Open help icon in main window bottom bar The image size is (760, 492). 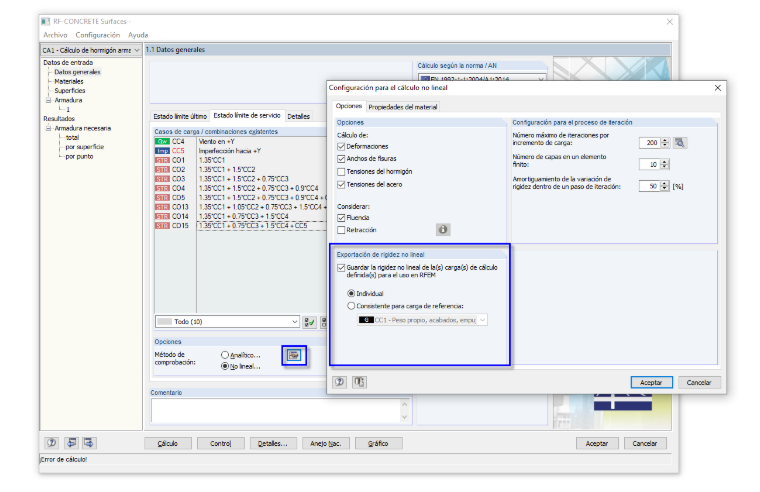(x=51, y=443)
